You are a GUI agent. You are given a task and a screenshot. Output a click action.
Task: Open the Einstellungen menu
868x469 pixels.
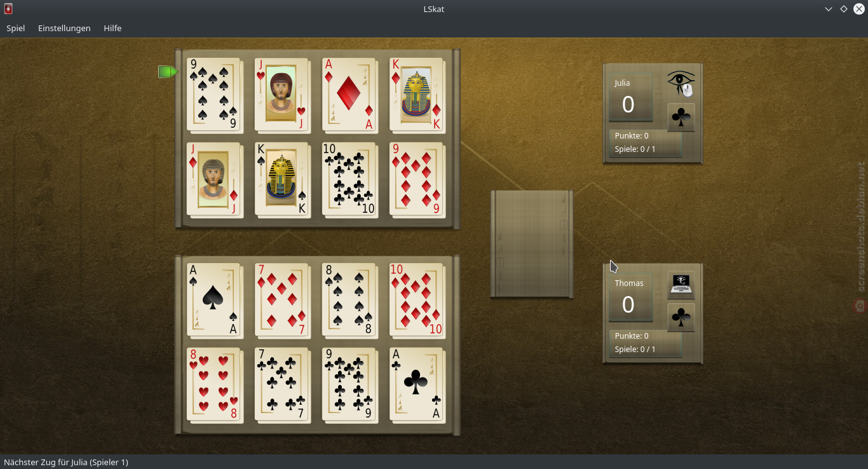[64, 28]
